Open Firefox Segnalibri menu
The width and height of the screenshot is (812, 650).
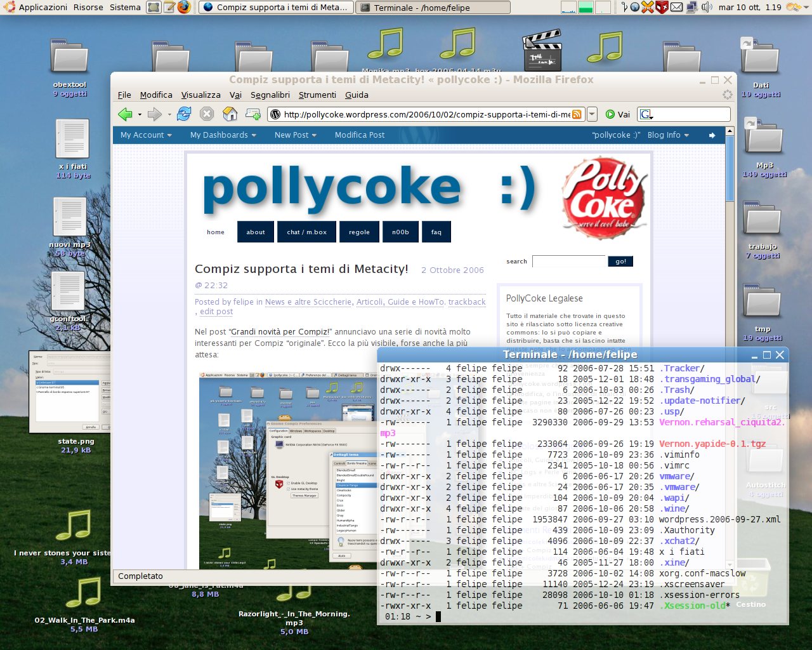[x=270, y=95]
